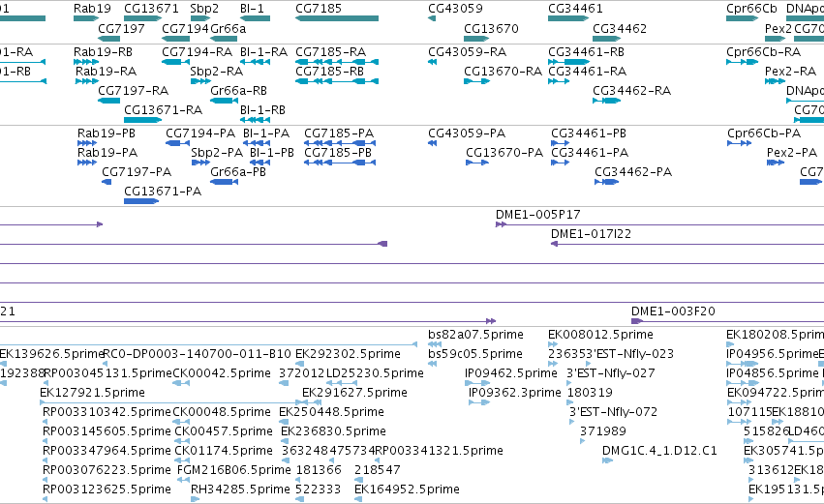This screenshot has height=504, width=824.
Task: Open transcript Sbp2-RA
Action: (200, 81)
